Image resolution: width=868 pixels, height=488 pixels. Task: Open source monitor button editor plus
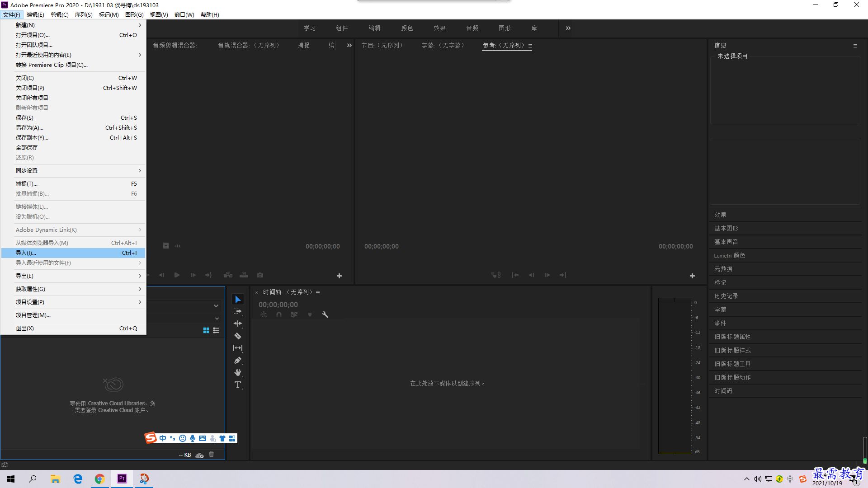coord(339,276)
